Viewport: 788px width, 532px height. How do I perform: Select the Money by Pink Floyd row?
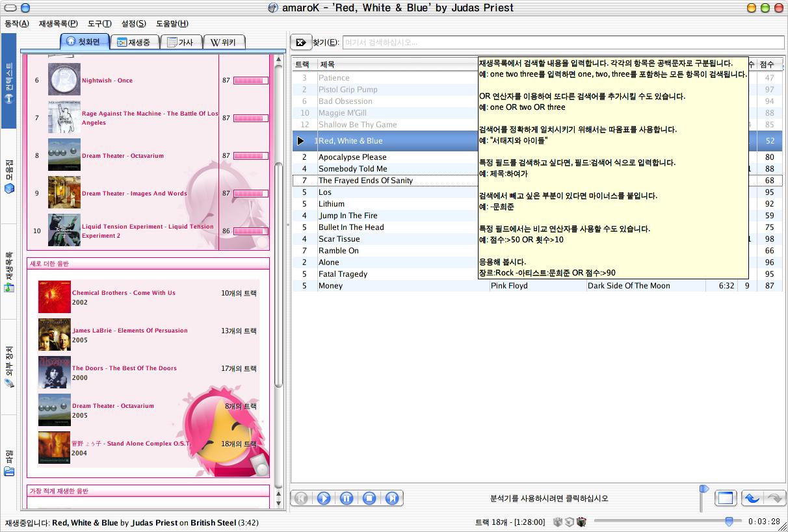(538, 286)
